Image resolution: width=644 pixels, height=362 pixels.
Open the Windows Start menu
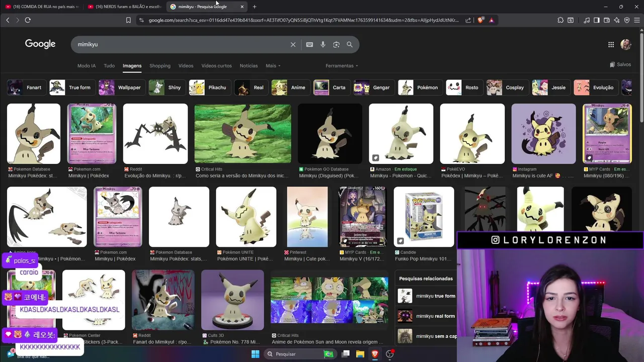click(255, 354)
